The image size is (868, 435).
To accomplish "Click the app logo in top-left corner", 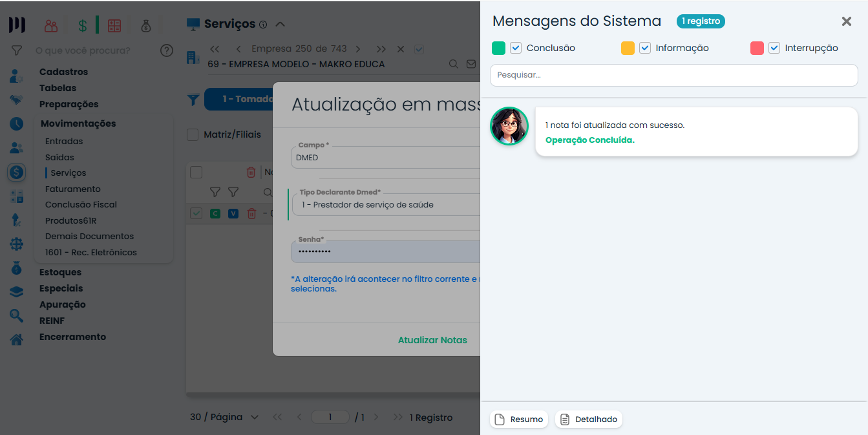I will click(x=17, y=25).
